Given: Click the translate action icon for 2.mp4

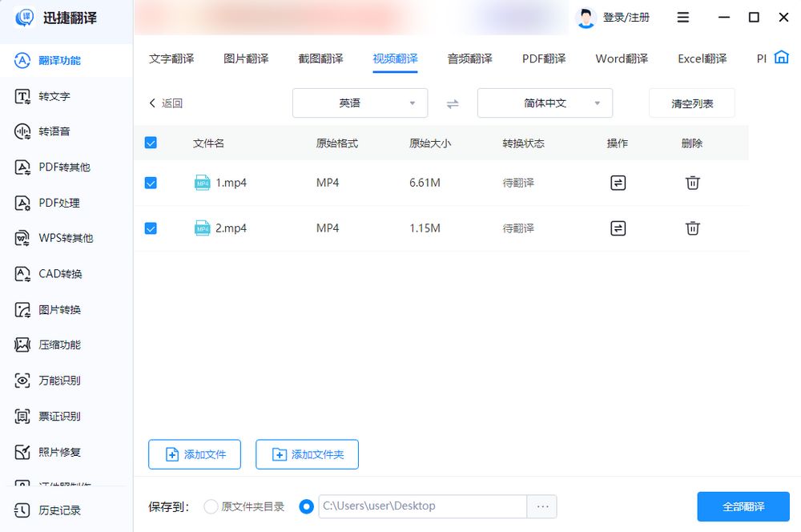Looking at the screenshot, I should [618, 228].
